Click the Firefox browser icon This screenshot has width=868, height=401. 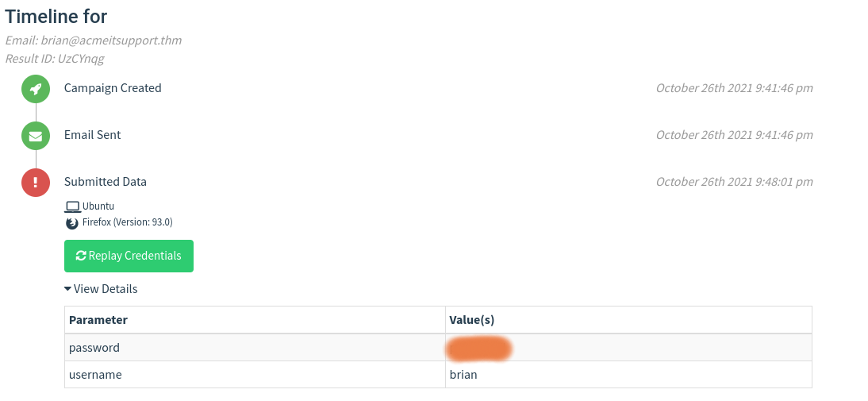[x=72, y=222]
